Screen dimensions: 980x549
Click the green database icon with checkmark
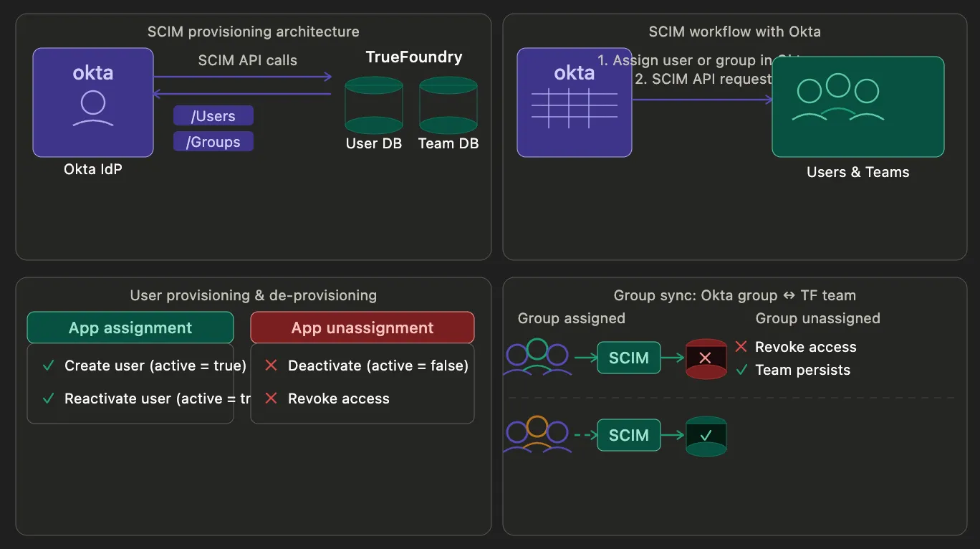(x=706, y=436)
